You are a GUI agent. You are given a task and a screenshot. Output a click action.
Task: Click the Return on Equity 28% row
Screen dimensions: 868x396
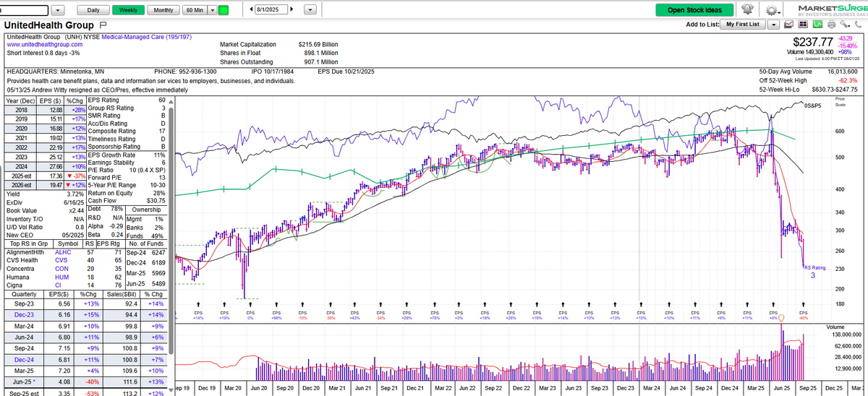(127, 193)
